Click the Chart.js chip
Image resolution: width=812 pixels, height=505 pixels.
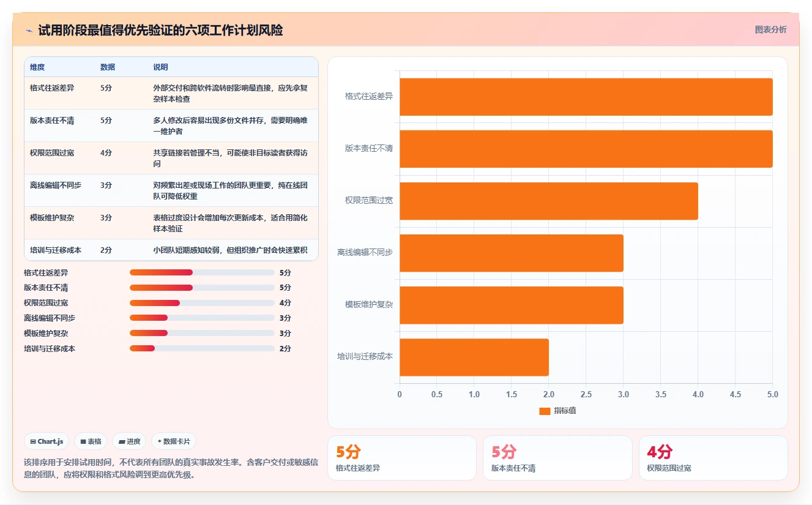pyautogui.click(x=47, y=441)
